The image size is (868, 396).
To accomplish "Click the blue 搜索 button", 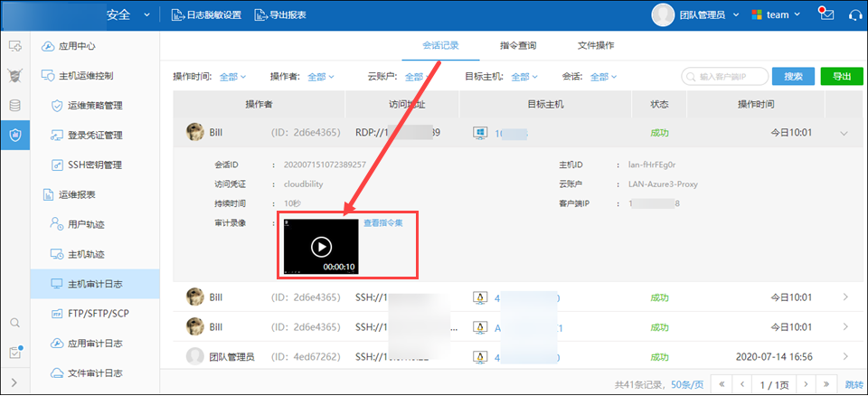I will (793, 77).
